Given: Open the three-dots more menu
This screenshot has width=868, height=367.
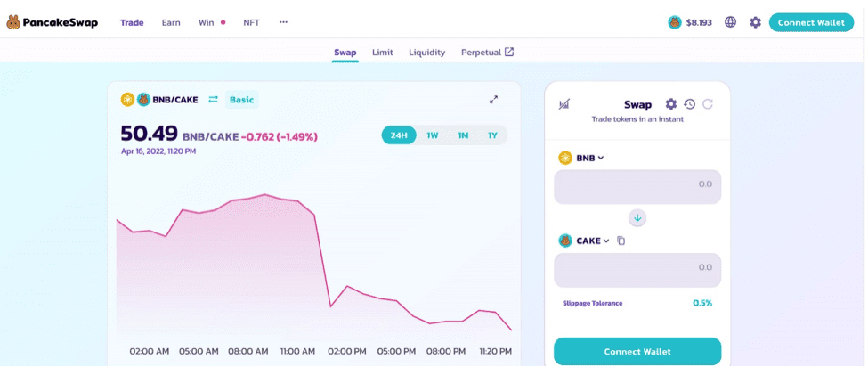Looking at the screenshot, I should (x=283, y=22).
